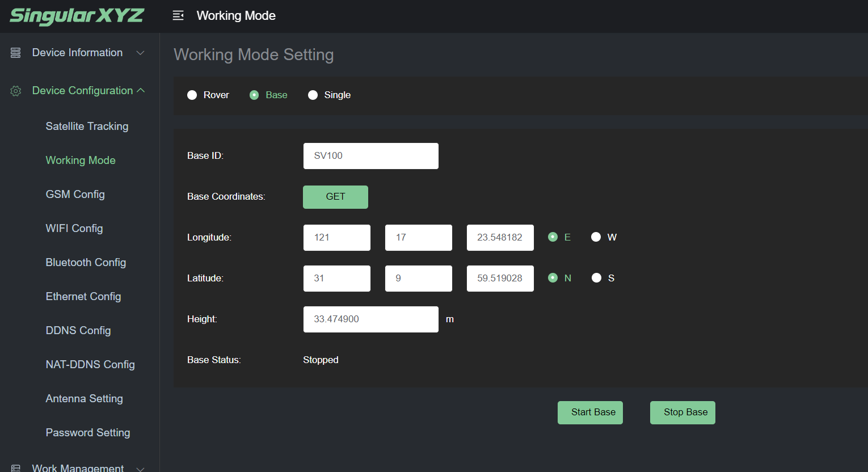Choose S for latitude hemisphere
Viewport: 868px width, 472px height.
click(596, 278)
